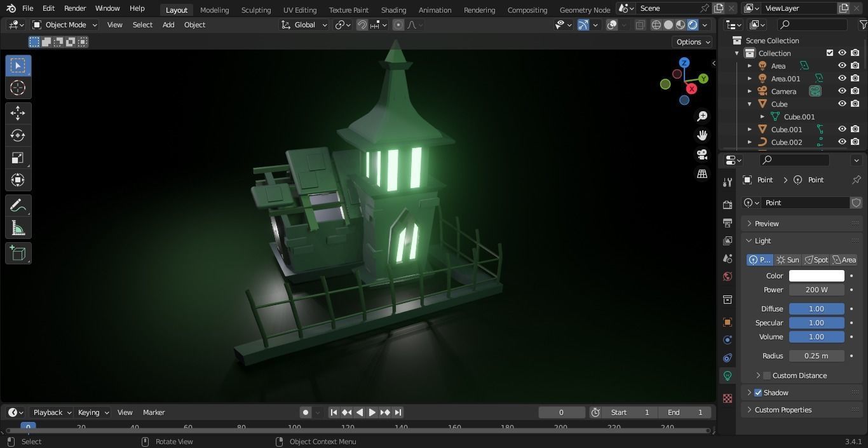Uncheck the Collection exclude checkbox

(829, 53)
